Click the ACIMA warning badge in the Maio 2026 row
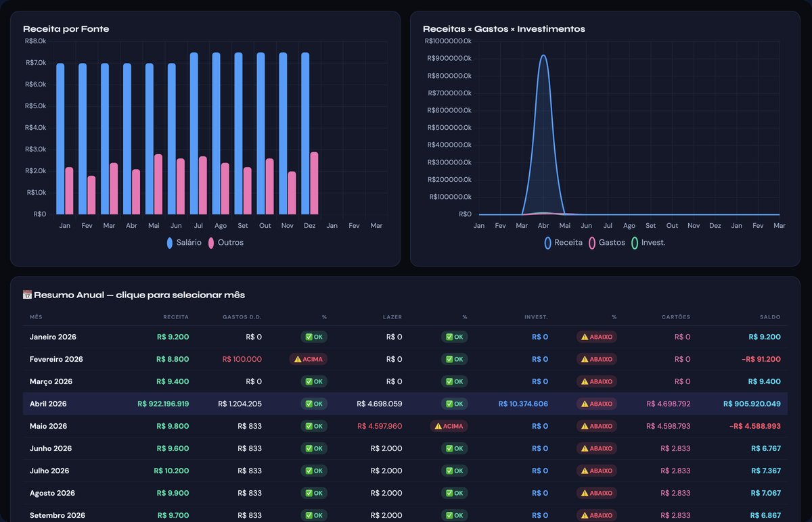 tap(449, 426)
